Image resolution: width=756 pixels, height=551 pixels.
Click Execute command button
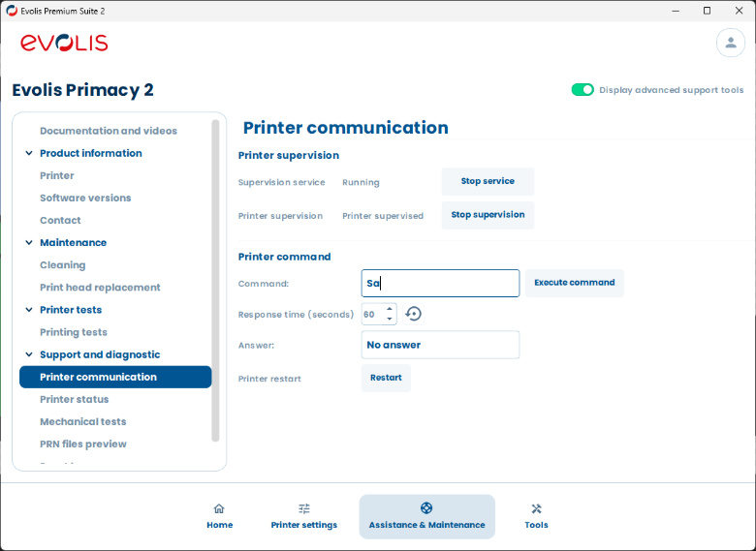[574, 283]
